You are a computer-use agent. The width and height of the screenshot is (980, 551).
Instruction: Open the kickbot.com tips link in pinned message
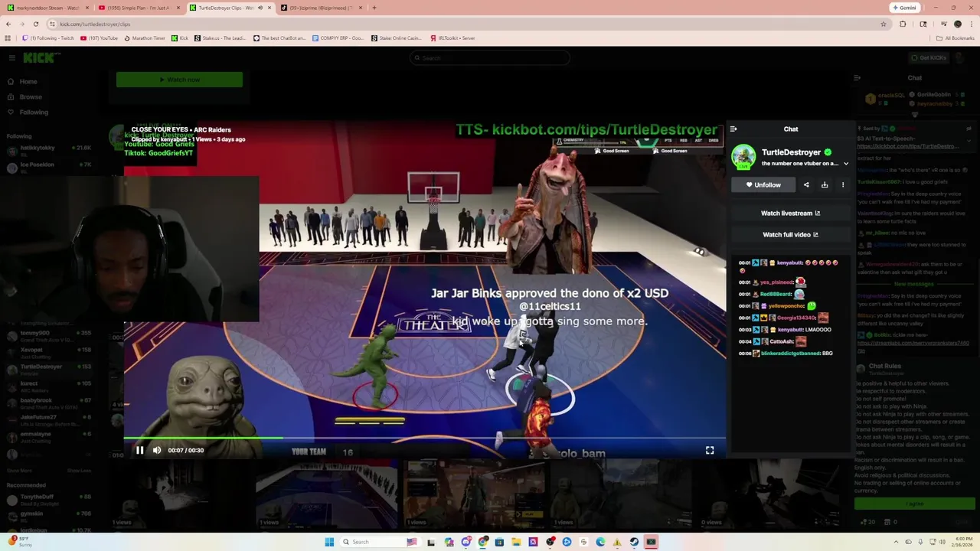(x=907, y=145)
